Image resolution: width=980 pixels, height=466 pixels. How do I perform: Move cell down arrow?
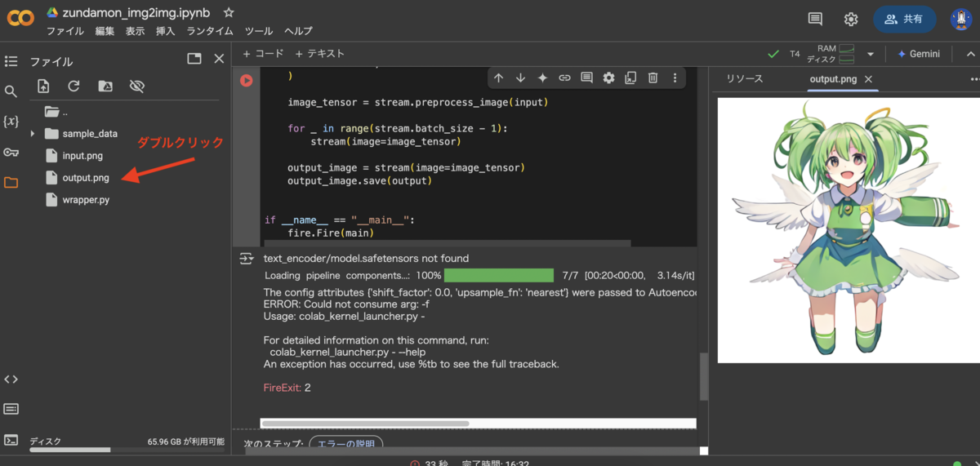click(x=520, y=78)
